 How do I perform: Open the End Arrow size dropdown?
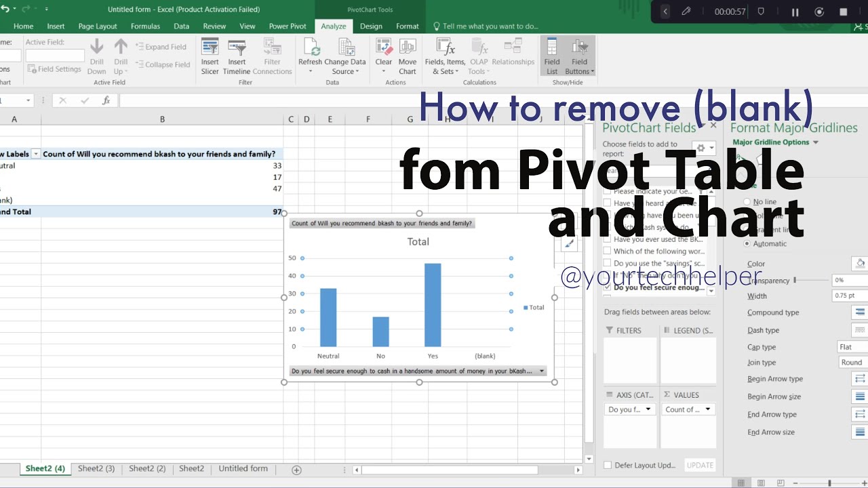click(x=860, y=432)
